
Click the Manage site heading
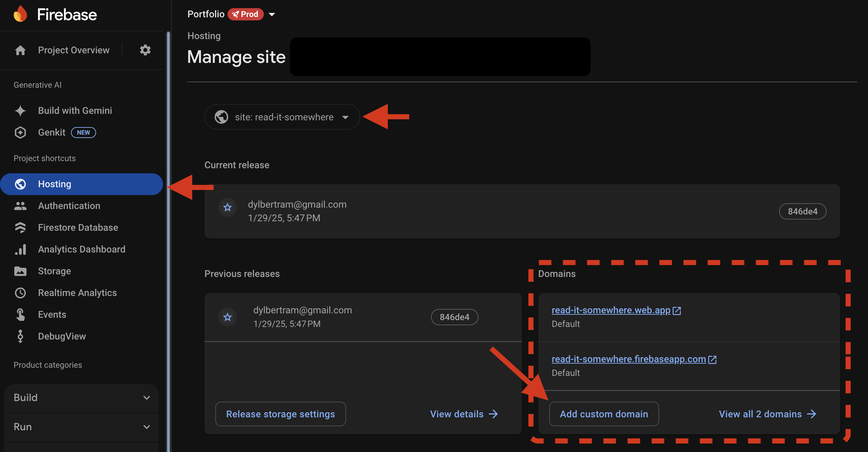tap(236, 57)
